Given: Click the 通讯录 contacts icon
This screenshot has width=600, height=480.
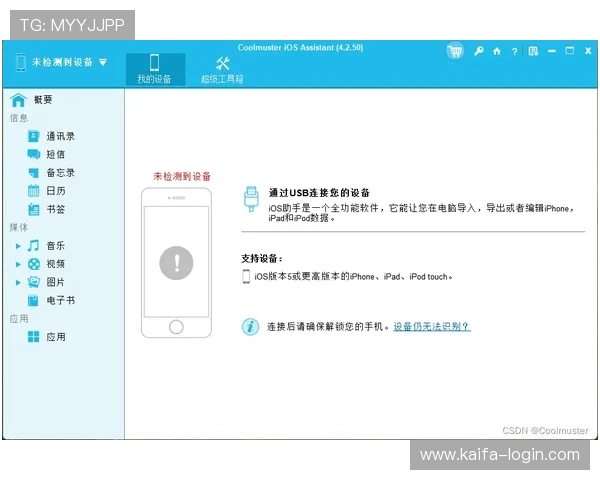Looking at the screenshot, I should 34,136.
